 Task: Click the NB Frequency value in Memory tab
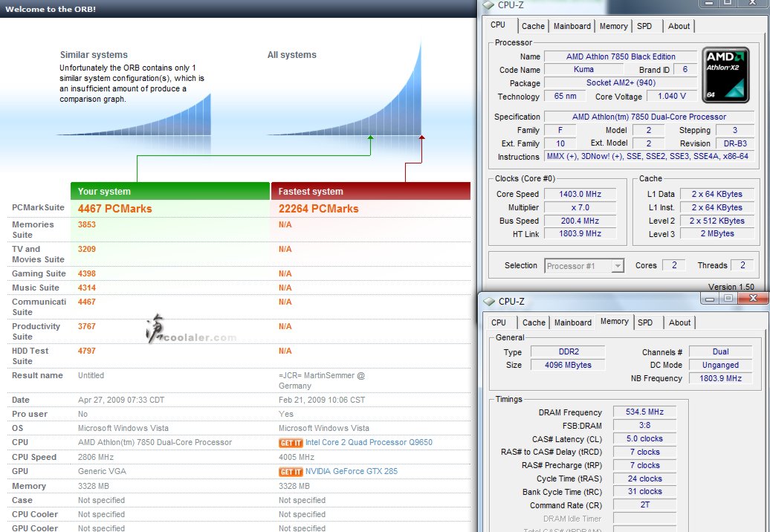(720, 378)
